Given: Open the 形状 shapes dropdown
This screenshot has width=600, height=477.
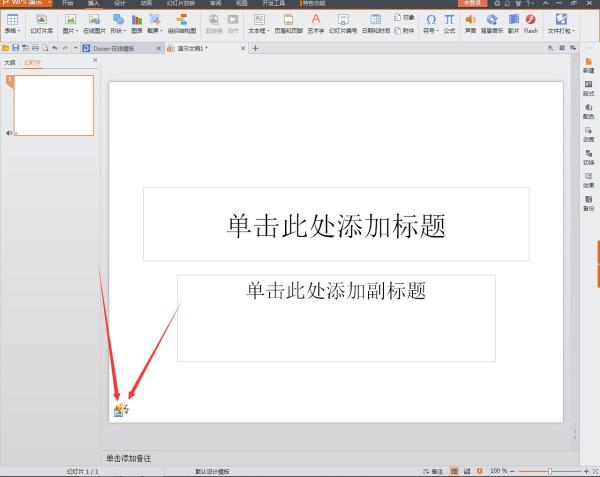Looking at the screenshot, I should coord(117,31).
